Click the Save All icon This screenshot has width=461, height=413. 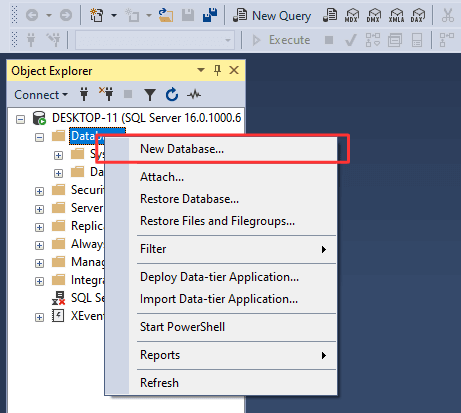coord(210,15)
